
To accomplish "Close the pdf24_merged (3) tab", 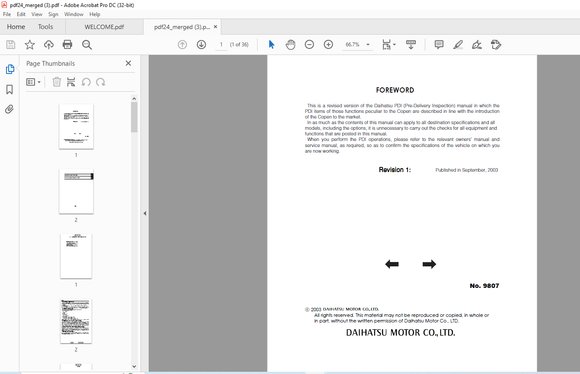I will coord(215,27).
